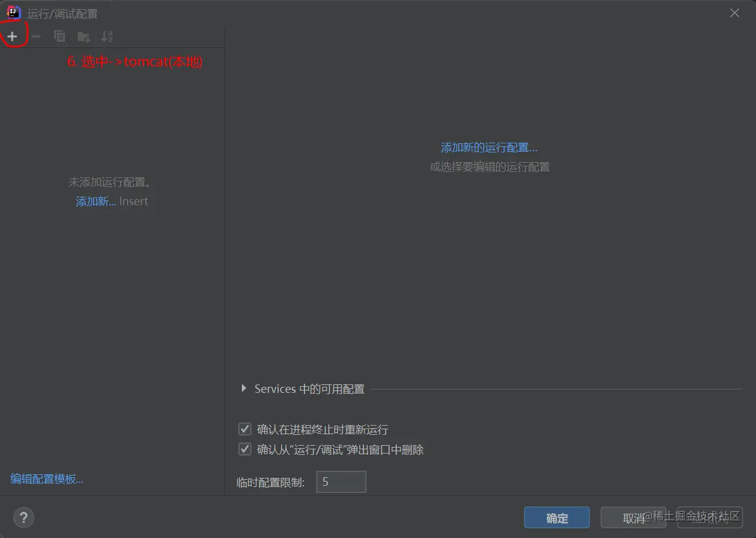Viewport: 756px width, 538px height.
Task: Close the 运行/调试配置 dialog
Action: (x=734, y=12)
